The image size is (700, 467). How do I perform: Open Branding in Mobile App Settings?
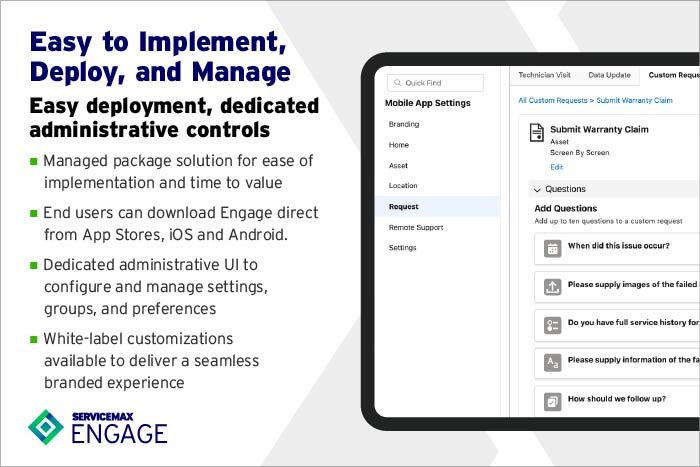click(x=404, y=124)
